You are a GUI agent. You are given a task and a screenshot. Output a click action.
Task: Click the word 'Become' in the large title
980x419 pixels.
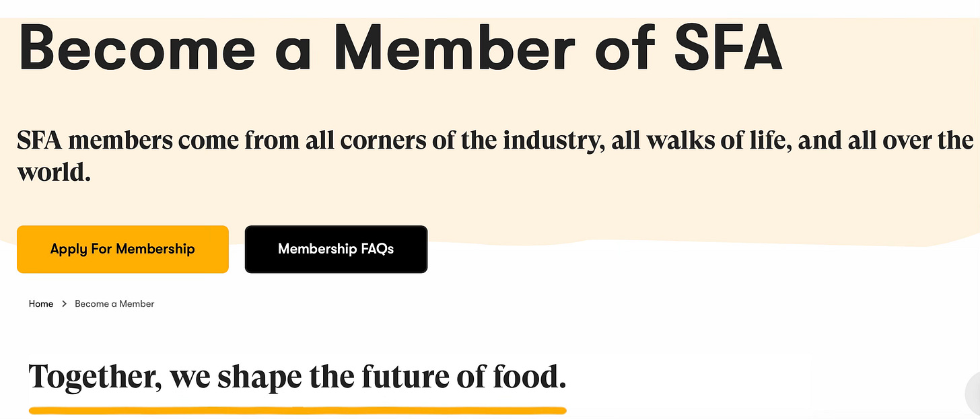click(x=137, y=47)
